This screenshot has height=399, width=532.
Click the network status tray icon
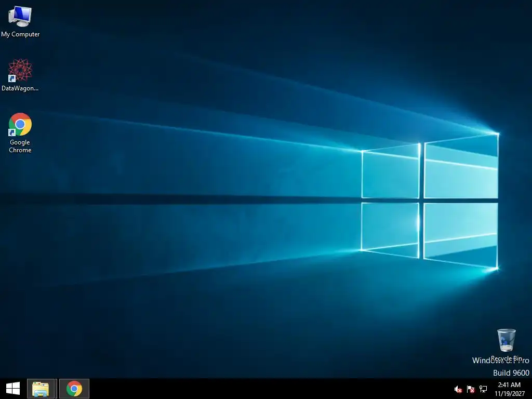[483, 389]
